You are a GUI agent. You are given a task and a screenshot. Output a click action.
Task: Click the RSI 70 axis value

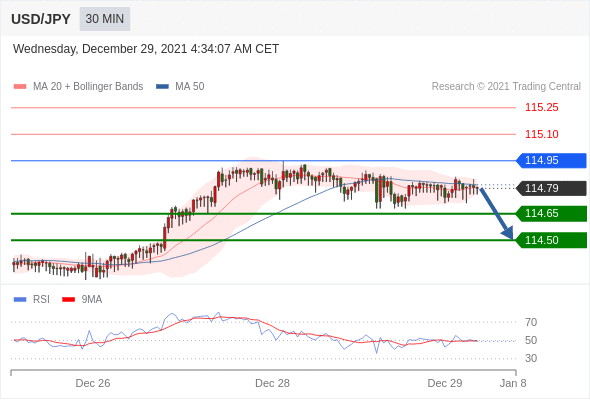tap(531, 322)
